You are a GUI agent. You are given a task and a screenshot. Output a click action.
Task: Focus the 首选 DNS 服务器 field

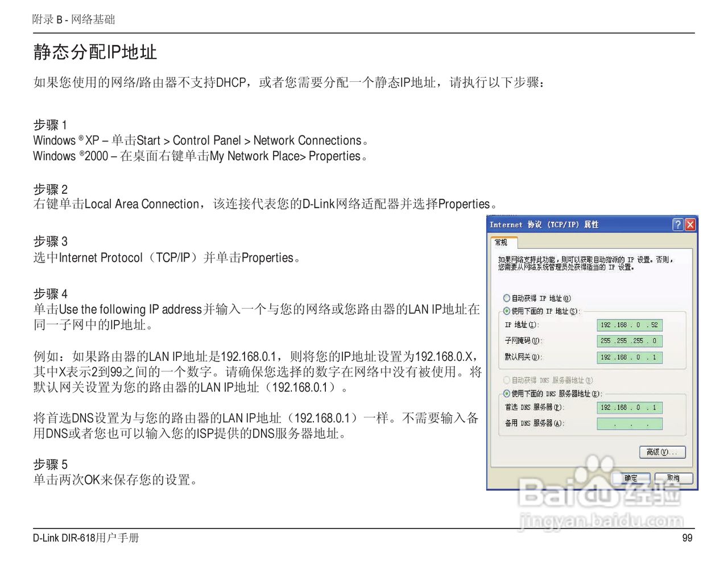[630, 407]
